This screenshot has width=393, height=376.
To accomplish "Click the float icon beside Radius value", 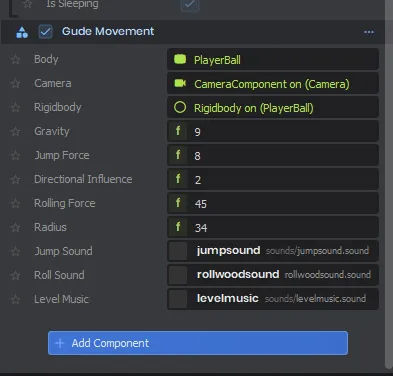I will pyautogui.click(x=178, y=227).
